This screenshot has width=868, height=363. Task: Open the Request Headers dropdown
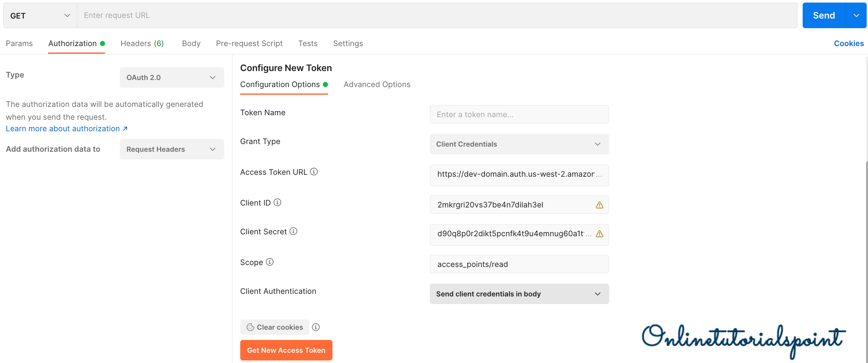171,149
